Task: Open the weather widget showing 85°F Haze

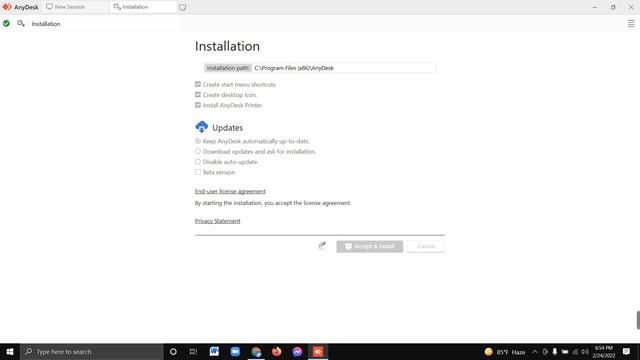Action: pyautogui.click(x=505, y=352)
